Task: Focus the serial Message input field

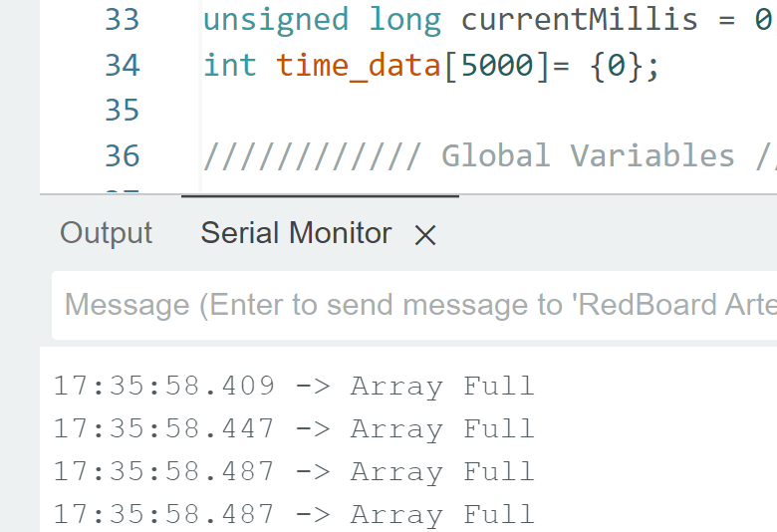Action: (414, 305)
